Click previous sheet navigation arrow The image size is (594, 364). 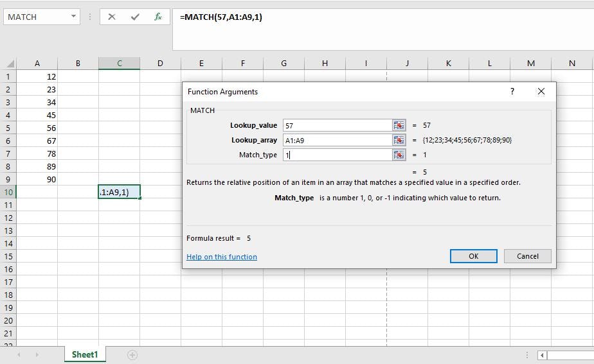(x=19, y=355)
